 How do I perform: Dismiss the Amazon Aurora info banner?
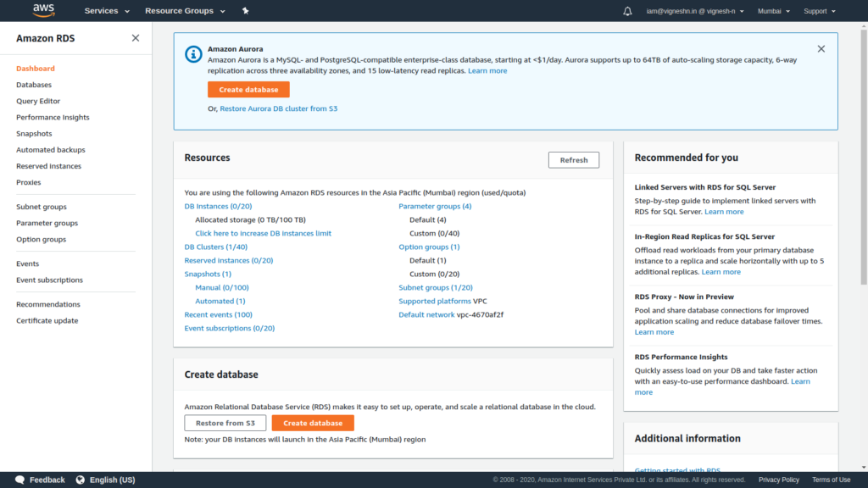coord(821,48)
